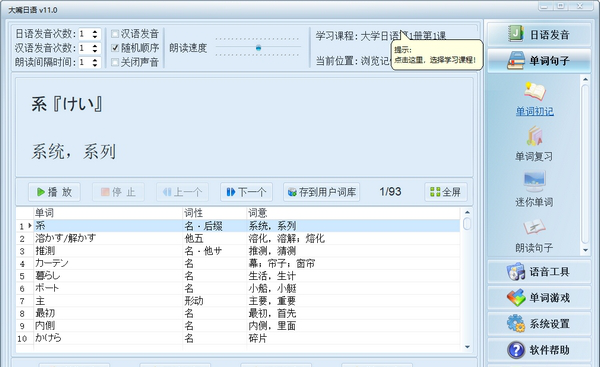600x381 pixels.
Task: Click into the 朗读间隔时间 value field
Action: [x=85, y=62]
